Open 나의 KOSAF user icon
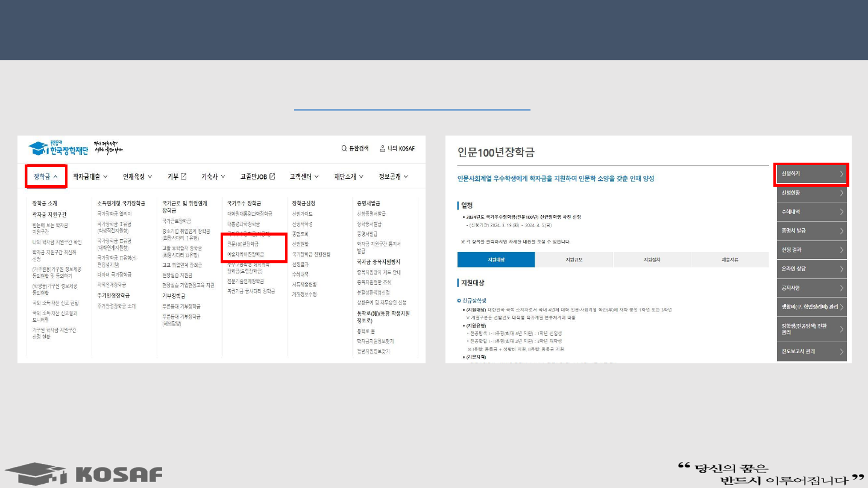This screenshot has width=868, height=488. click(x=382, y=149)
